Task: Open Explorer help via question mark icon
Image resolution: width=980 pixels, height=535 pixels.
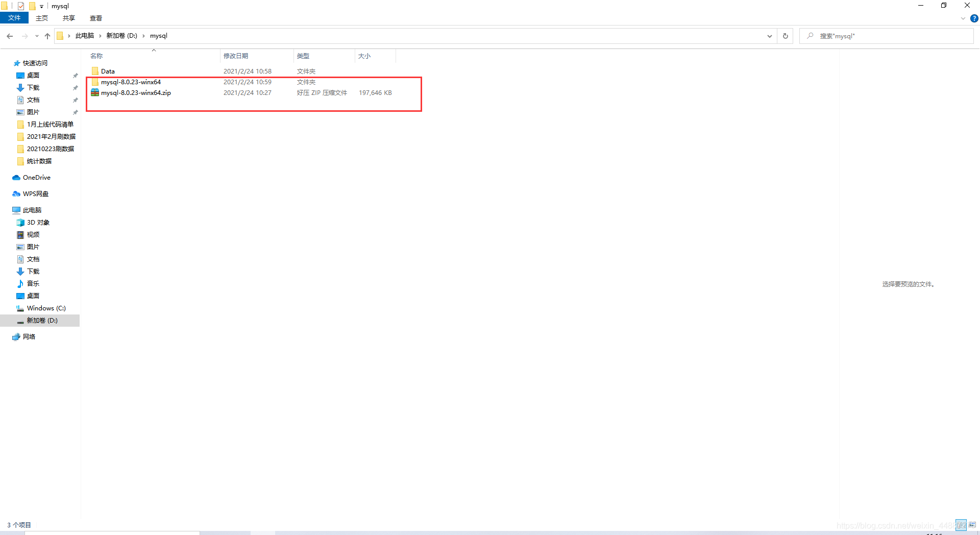Action: click(974, 18)
